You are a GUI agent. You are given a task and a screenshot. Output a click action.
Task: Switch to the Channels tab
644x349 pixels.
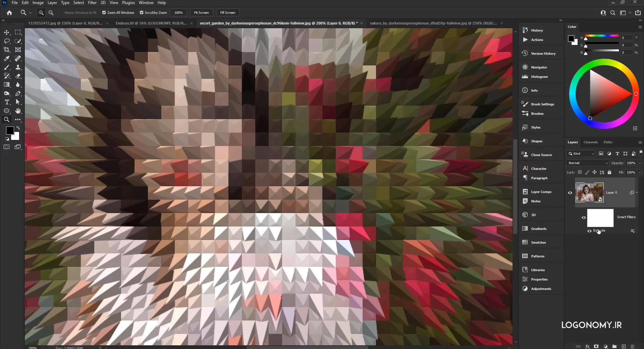(x=591, y=142)
